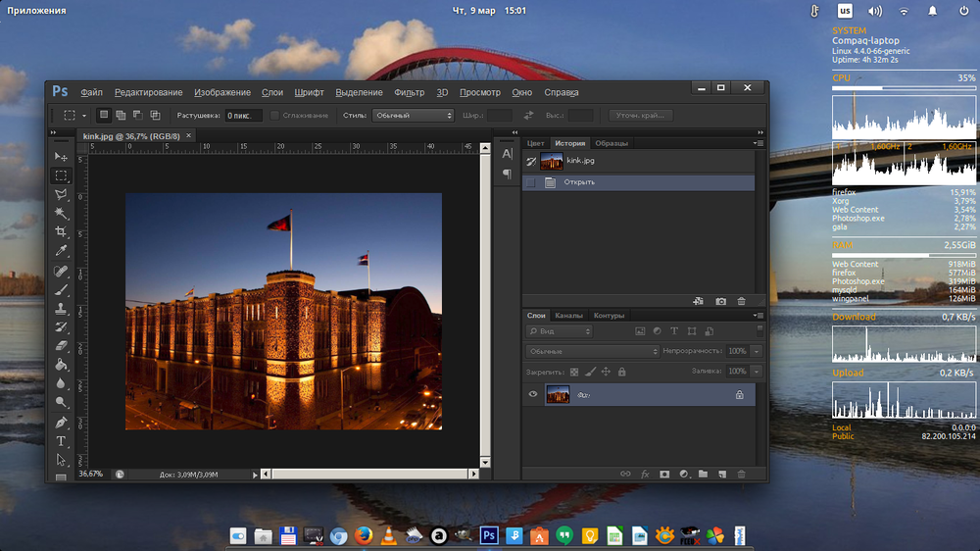Delete layer using trash icon in Layers panel

coord(741,475)
